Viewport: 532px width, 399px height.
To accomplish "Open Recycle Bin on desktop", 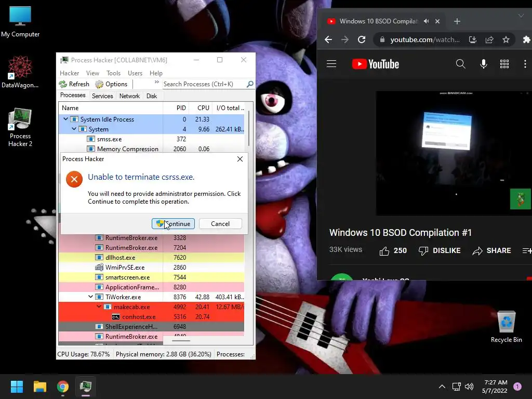I will [506, 326].
